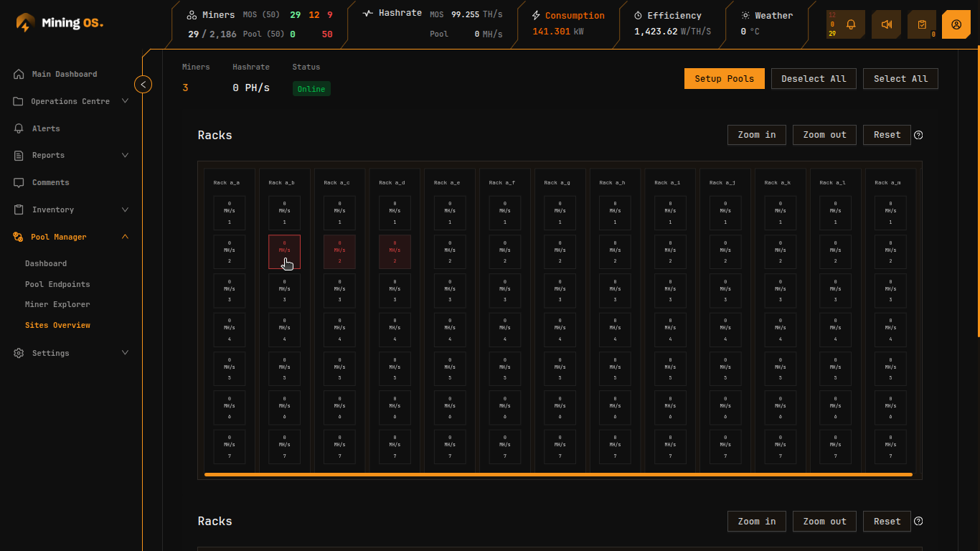Click the help icon beside first Reset
The width and height of the screenshot is (980, 551).
(x=918, y=135)
